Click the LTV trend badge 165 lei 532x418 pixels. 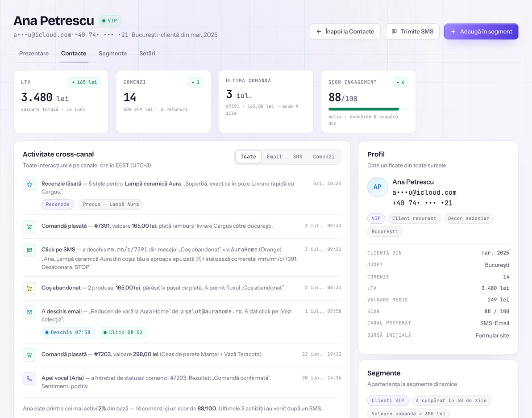click(x=84, y=82)
